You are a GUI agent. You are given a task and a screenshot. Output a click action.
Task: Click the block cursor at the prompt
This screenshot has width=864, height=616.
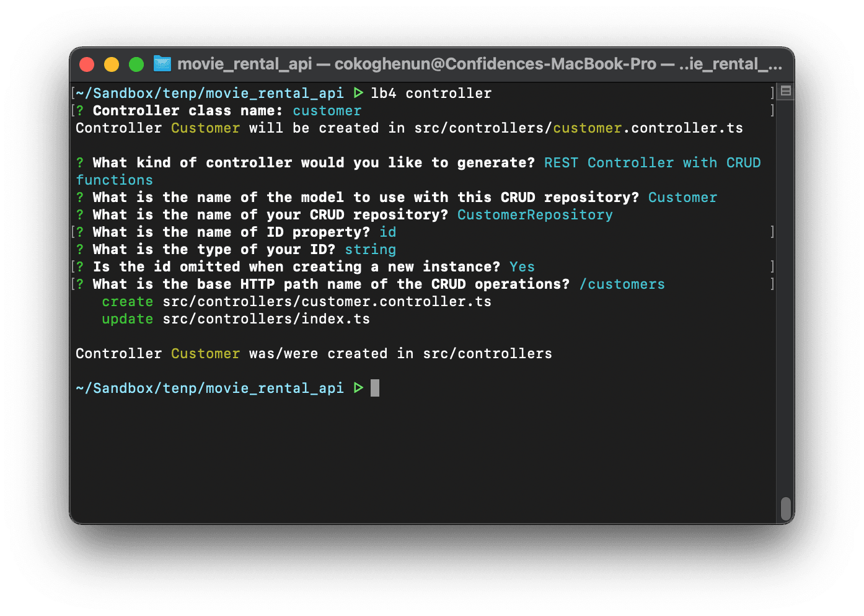pyautogui.click(x=375, y=388)
